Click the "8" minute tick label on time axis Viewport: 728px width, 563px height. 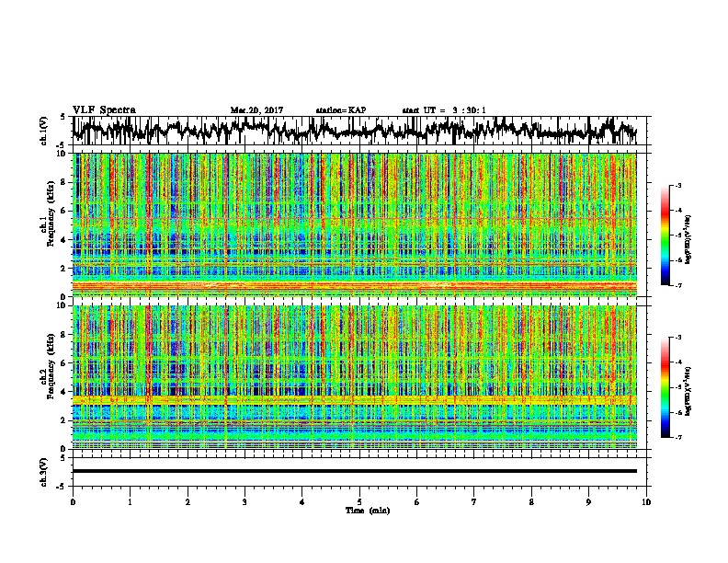pyautogui.click(x=531, y=502)
